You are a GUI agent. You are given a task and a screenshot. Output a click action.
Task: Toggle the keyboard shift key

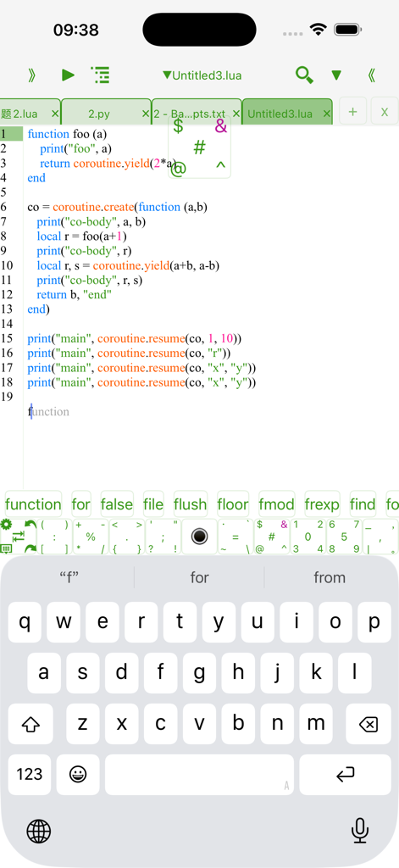30,724
